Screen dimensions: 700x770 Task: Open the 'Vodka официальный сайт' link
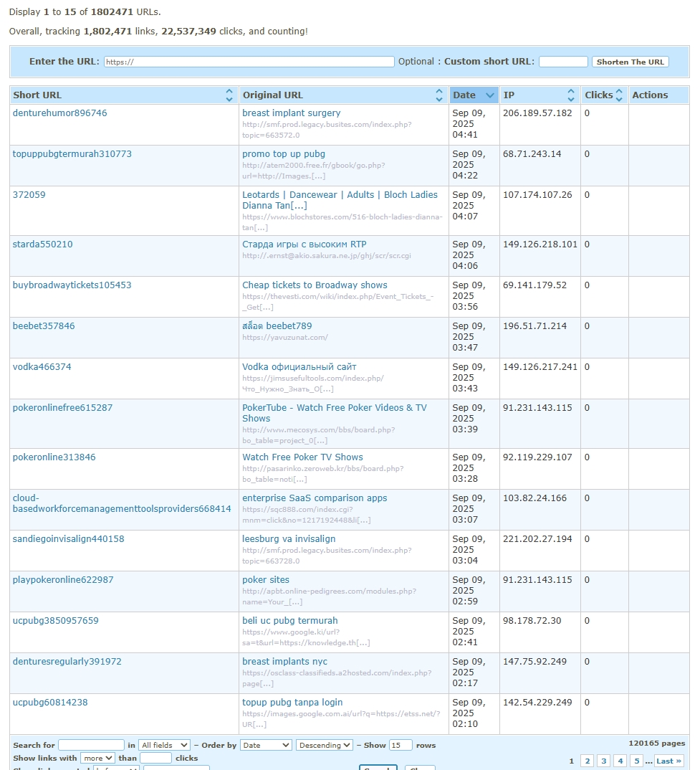tap(299, 366)
